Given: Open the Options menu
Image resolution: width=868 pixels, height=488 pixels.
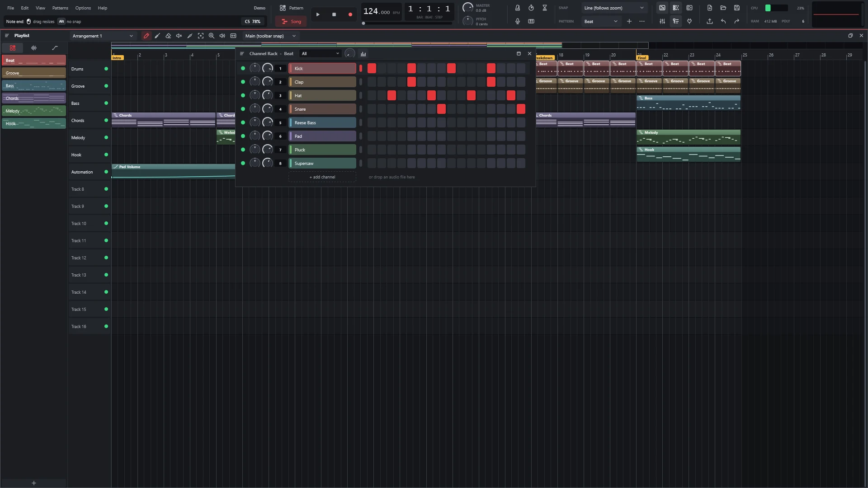Looking at the screenshot, I should [83, 8].
